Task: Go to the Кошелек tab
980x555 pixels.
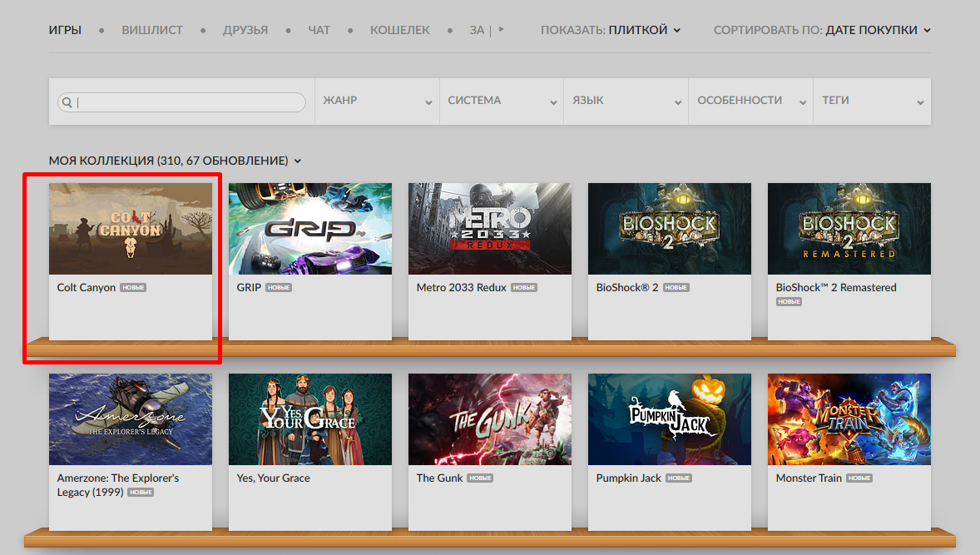Action: pos(400,30)
